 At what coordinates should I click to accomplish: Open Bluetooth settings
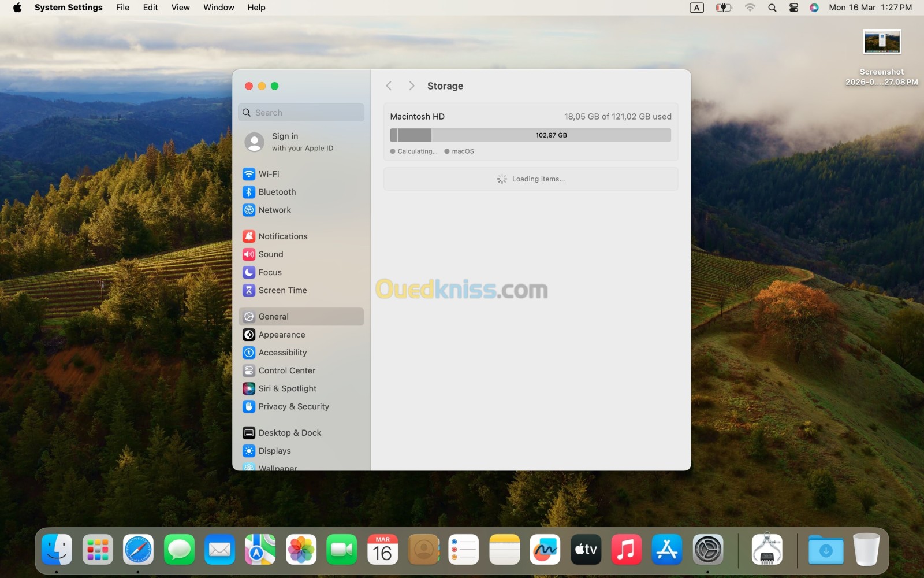301,192
